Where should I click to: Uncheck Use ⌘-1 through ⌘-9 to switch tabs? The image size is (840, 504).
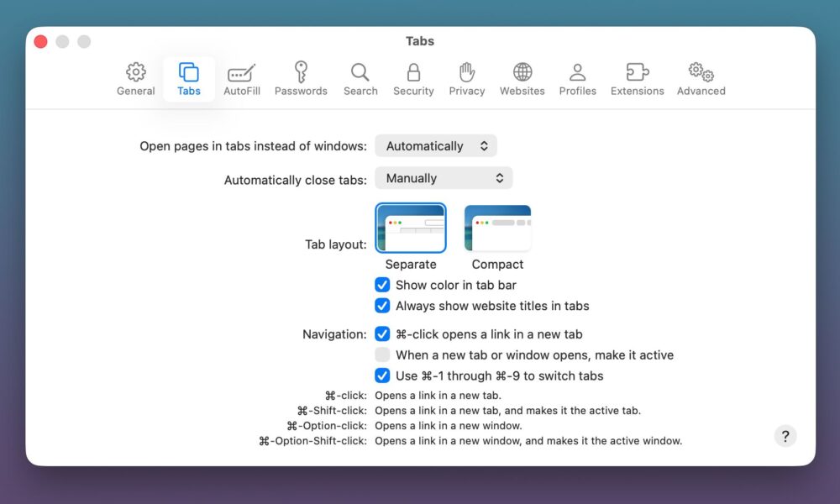click(x=382, y=375)
